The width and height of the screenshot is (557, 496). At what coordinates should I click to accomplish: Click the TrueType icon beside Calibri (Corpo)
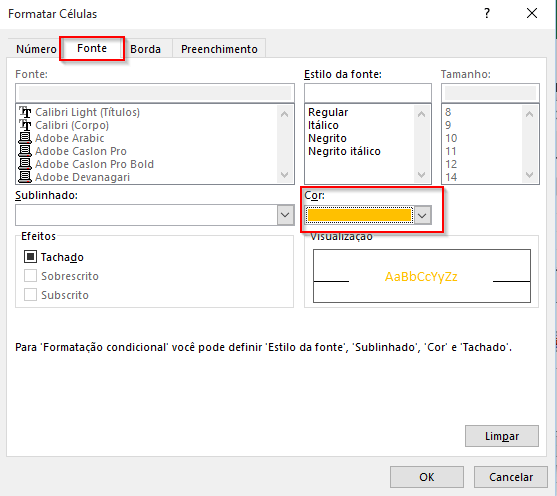pyautogui.click(x=25, y=125)
